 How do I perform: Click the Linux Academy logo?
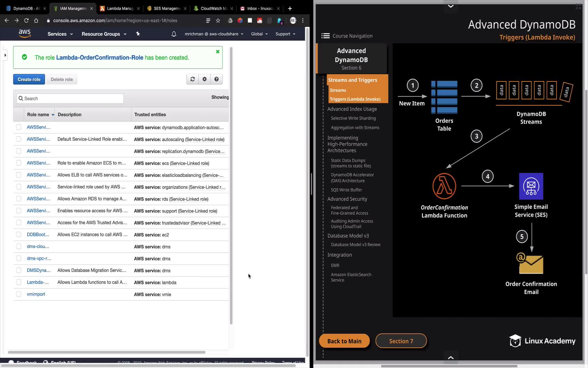(x=542, y=341)
